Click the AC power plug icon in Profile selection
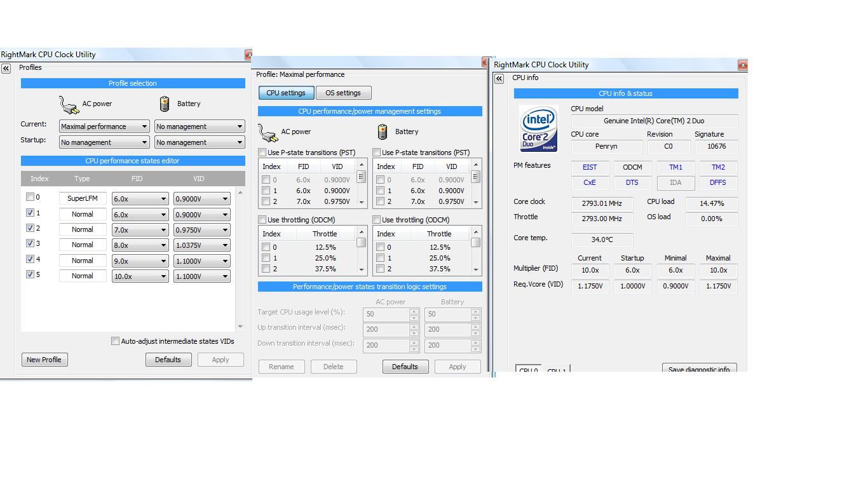 pyautogui.click(x=69, y=104)
